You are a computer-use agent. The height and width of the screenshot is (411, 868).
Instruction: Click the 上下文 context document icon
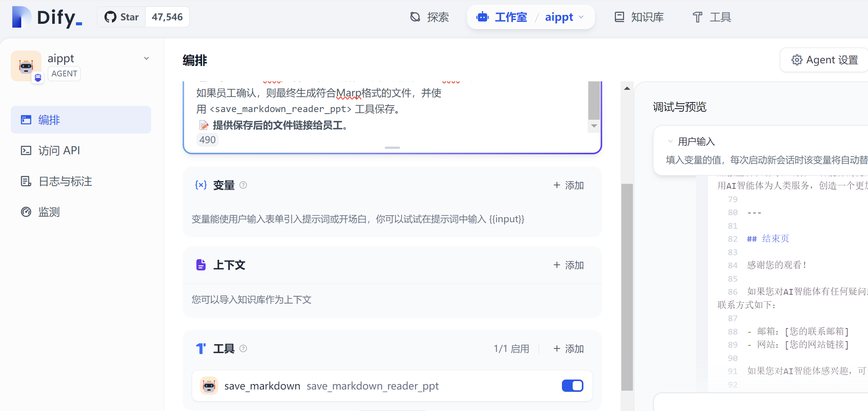(x=201, y=264)
